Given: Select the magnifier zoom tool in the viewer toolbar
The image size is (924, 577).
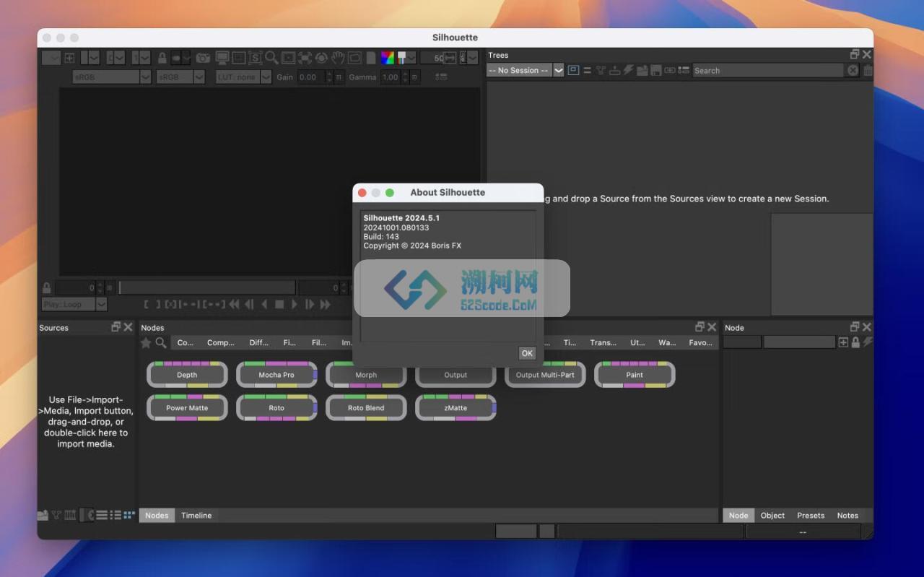Looking at the screenshot, I should pyautogui.click(x=271, y=58).
